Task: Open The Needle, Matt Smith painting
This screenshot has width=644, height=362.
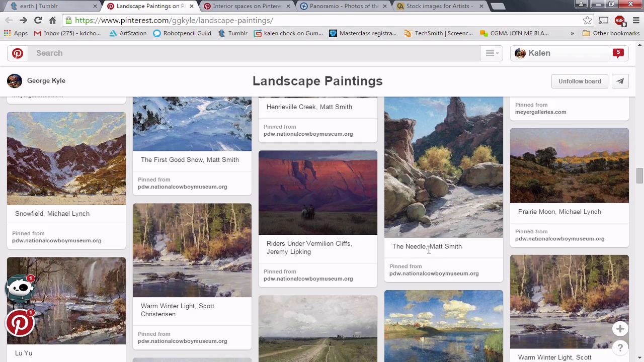Action: 444,167
